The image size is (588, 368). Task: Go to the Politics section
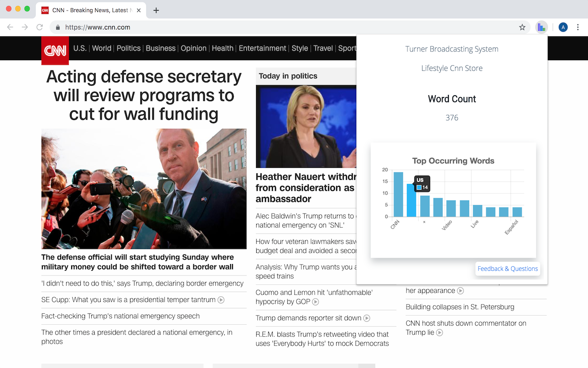click(129, 48)
